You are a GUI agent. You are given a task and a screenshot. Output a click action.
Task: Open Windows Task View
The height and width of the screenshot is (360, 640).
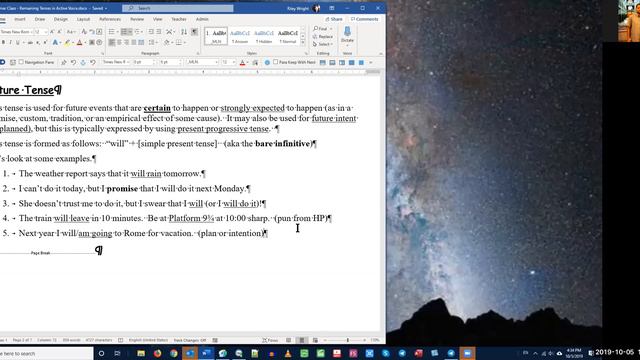click(x=117, y=353)
